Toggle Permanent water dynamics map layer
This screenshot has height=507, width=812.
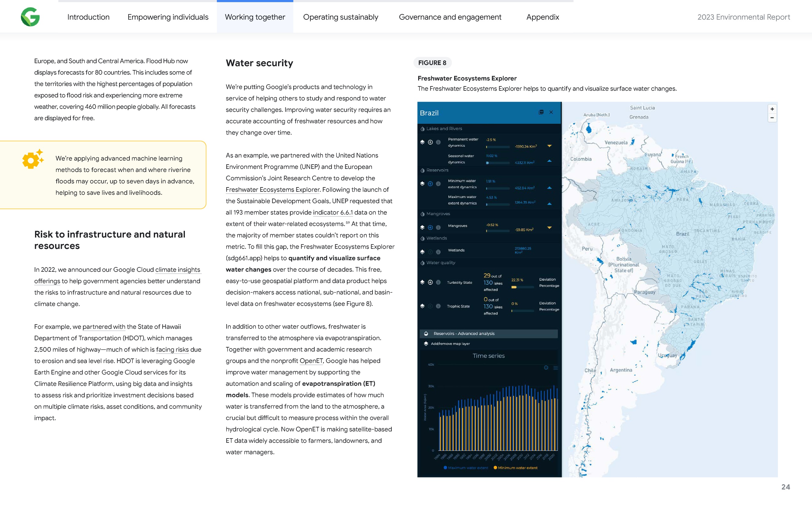click(422, 142)
